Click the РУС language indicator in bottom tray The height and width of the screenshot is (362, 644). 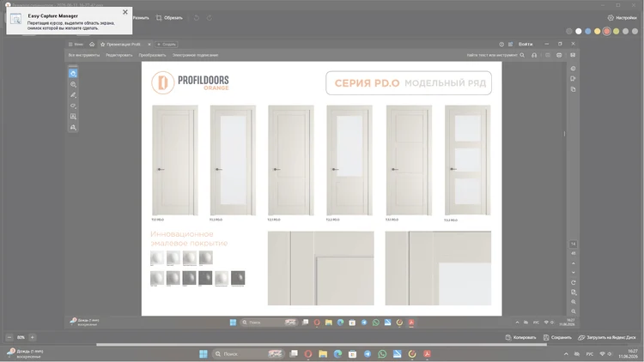[x=590, y=353]
